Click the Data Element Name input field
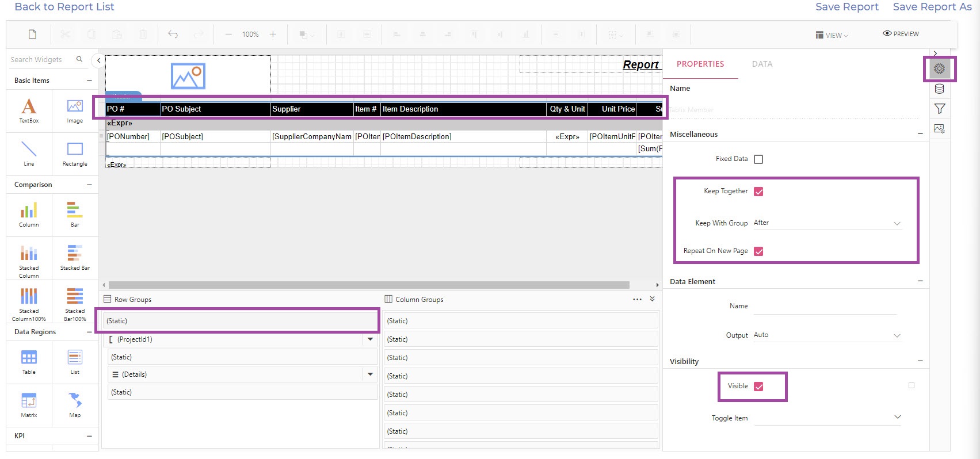 pos(825,307)
